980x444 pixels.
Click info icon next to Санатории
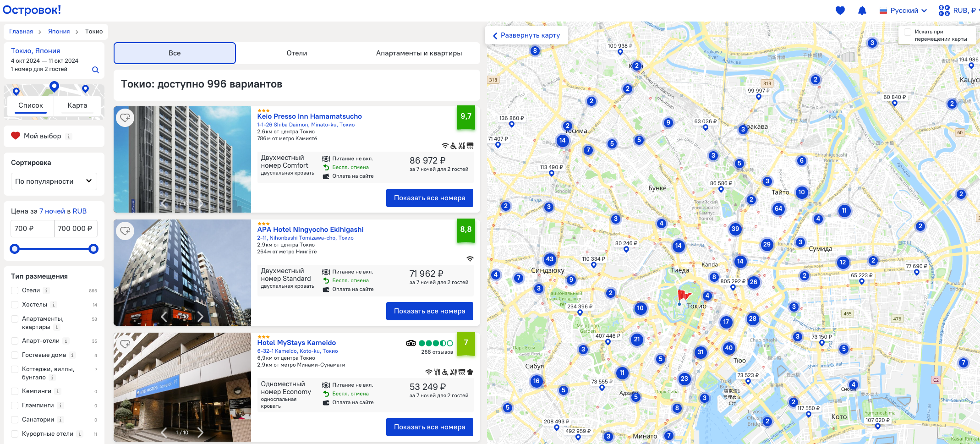click(x=60, y=420)
